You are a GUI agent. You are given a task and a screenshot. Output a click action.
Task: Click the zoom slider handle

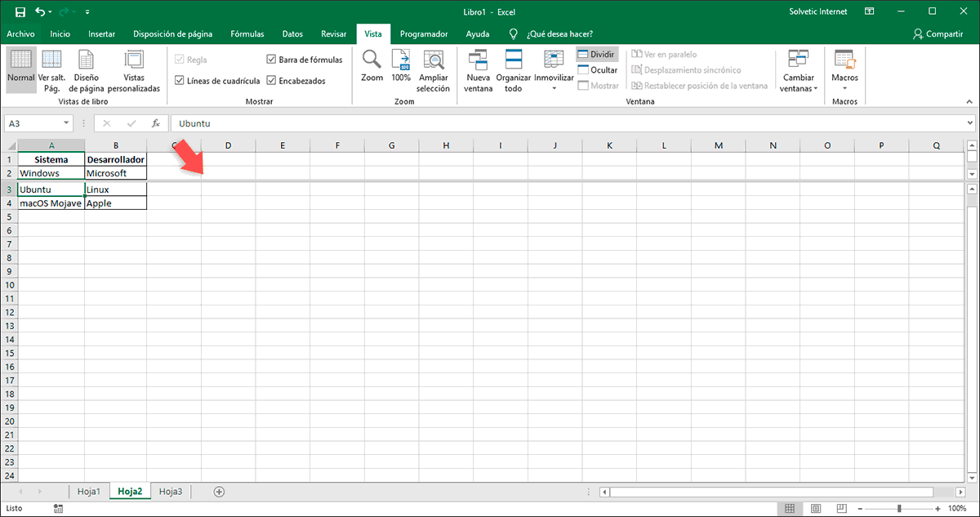[x=898, y=508]
